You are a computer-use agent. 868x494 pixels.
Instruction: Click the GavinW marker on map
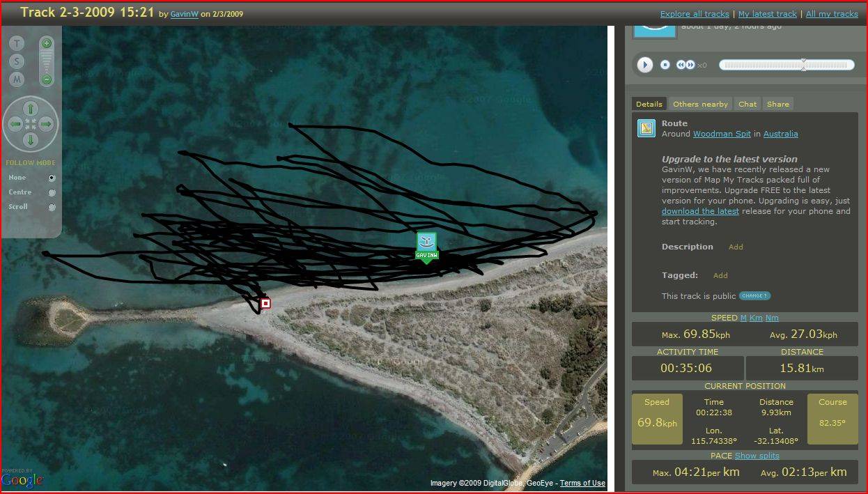[426, 245]
